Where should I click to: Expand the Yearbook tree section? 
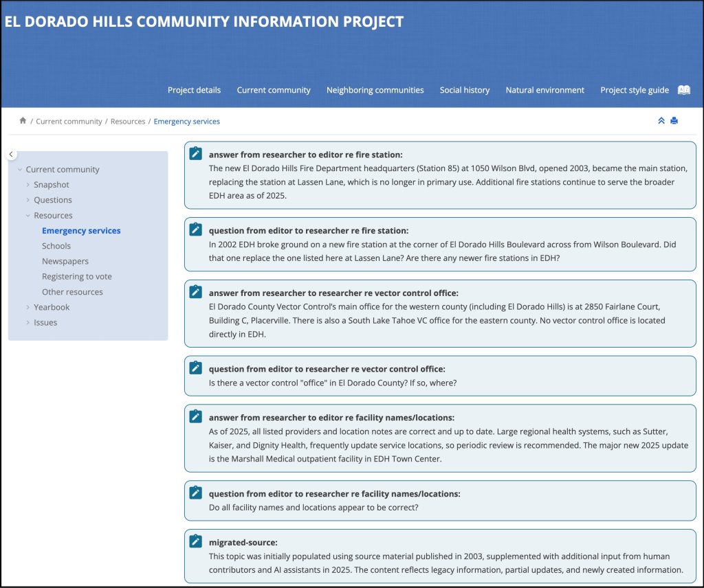tap(28, 307)
